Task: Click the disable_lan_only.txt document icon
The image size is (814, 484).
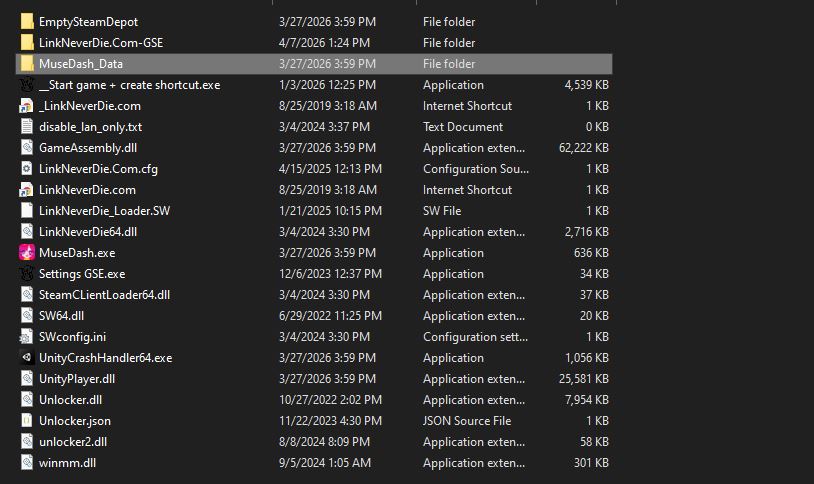Action: (27, 127)
